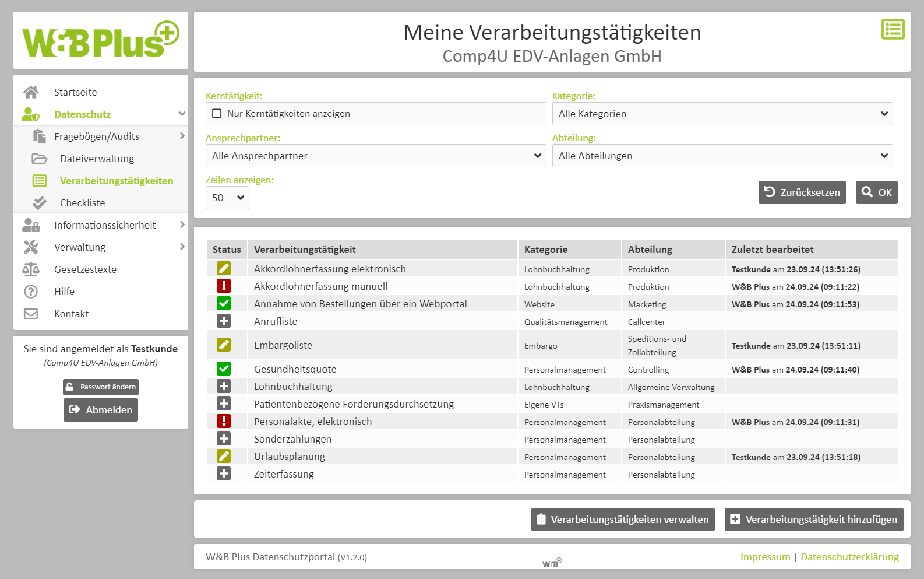Open Kontakt in the sidebar
Image resolution: width=924 pixels, height=579 pixels.
72,314
